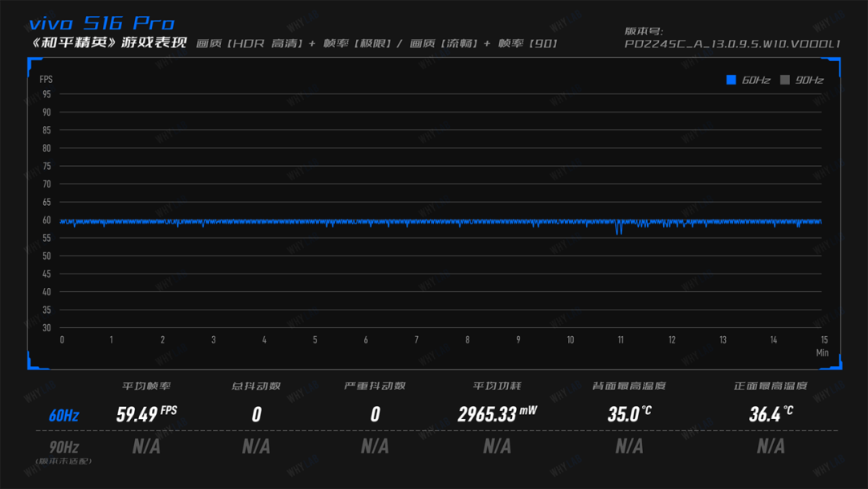Click the 平均帧率 column header
The height and width of the screenshot is (489, 868).
[146, 386]
